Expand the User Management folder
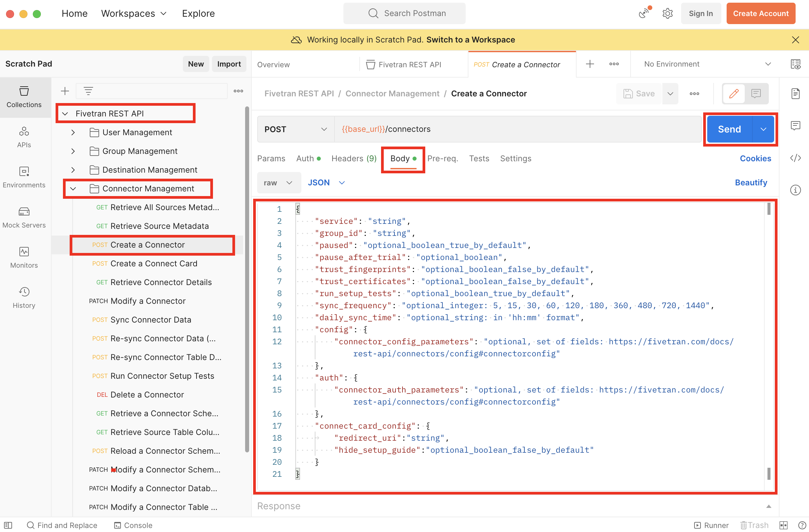 (73, 132)
